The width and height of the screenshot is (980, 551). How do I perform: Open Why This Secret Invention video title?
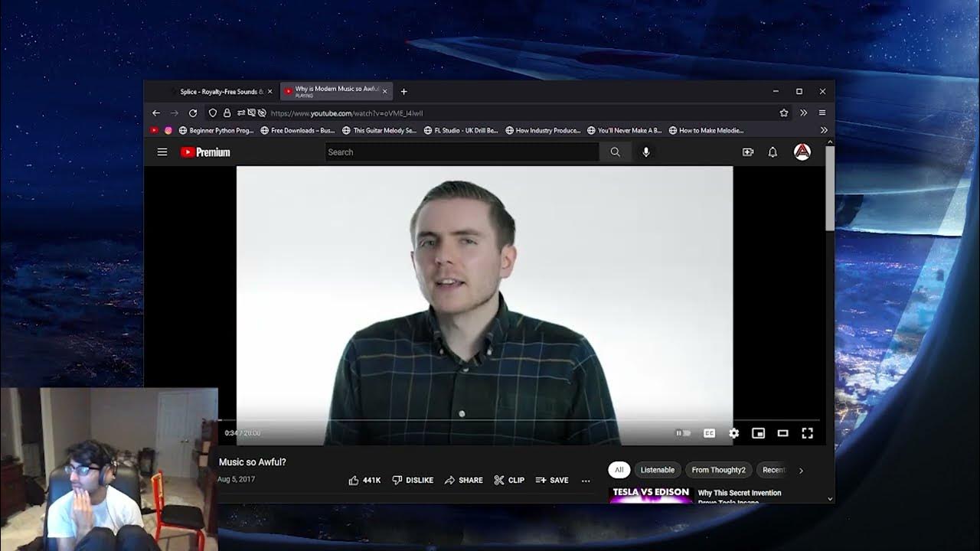[x=740, y=497]
